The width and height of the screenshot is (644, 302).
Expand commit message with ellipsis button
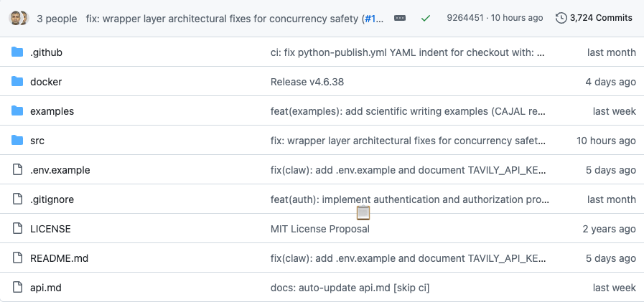[400, 18]
